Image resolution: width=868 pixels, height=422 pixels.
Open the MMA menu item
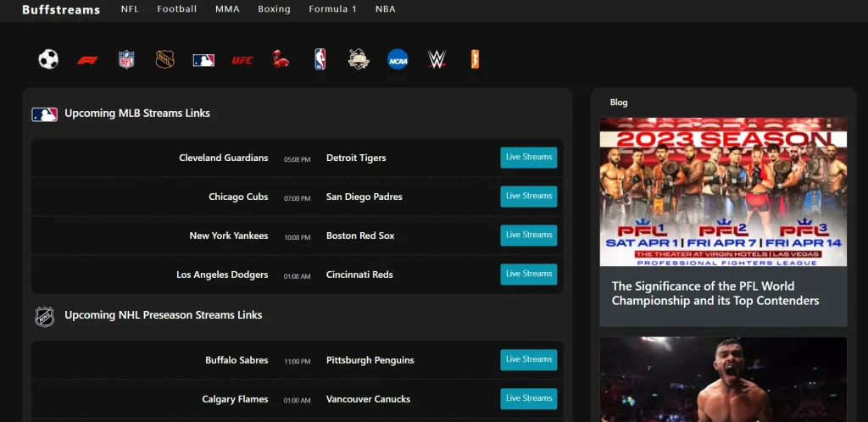pyautogui.click(x=227, y=9)
